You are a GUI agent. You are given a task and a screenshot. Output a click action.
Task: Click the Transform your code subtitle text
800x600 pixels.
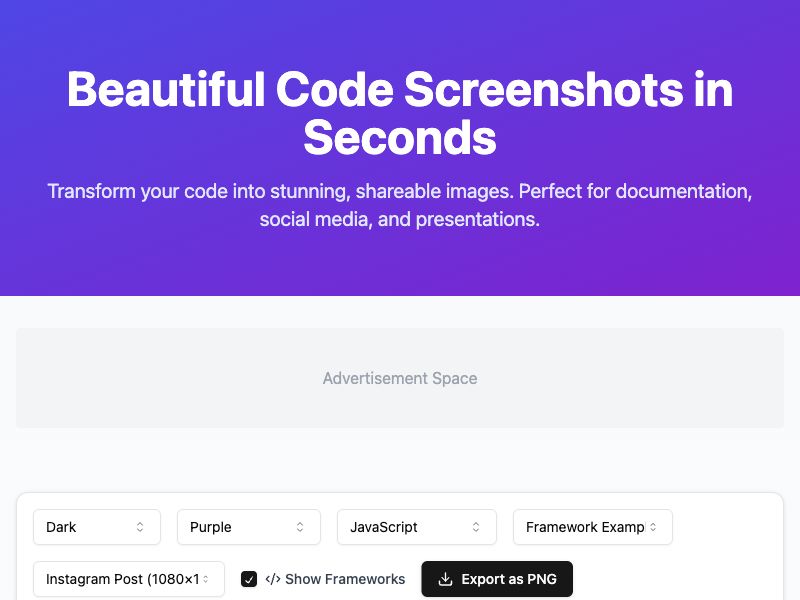point(400,205)
